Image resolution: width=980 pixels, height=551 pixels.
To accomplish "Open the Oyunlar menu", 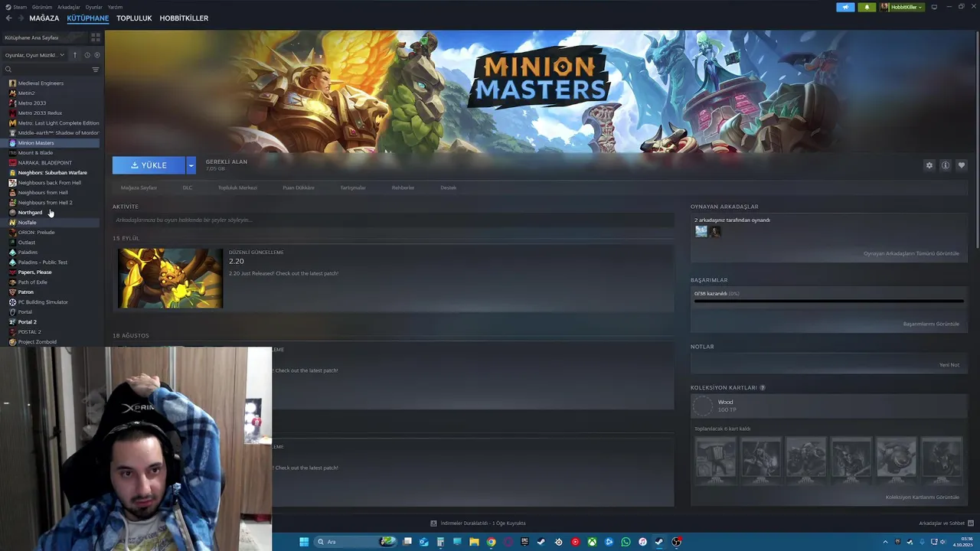I will (94, 7).
